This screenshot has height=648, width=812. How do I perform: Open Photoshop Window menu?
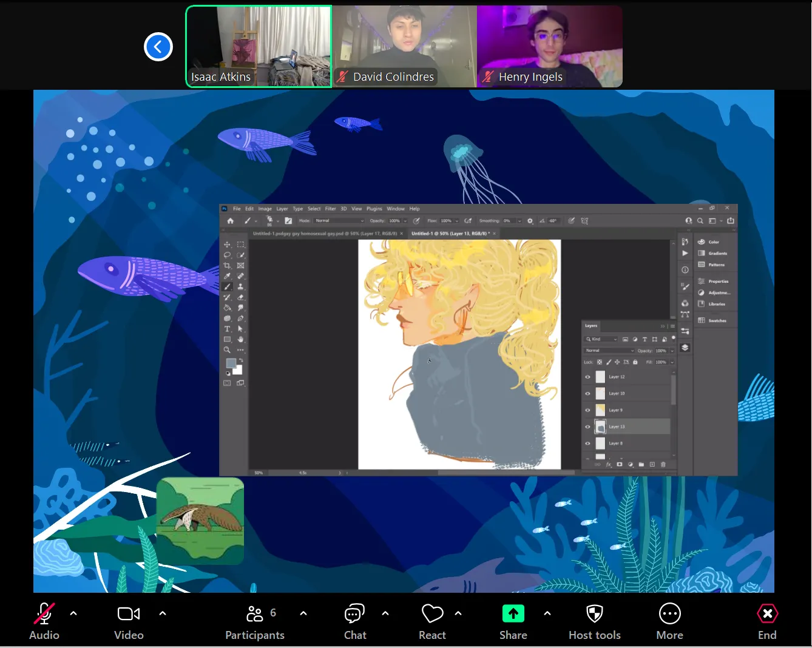396,209
